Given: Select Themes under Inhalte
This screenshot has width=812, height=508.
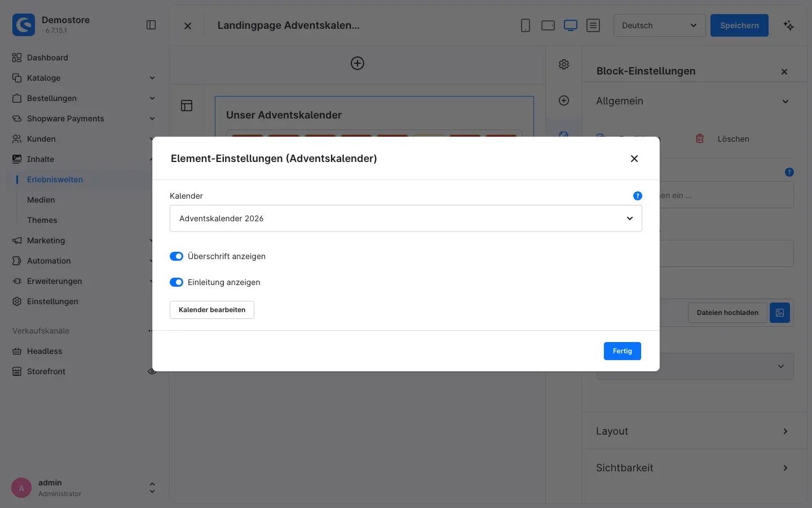Looking at the screenshot, I should [42, 220].
